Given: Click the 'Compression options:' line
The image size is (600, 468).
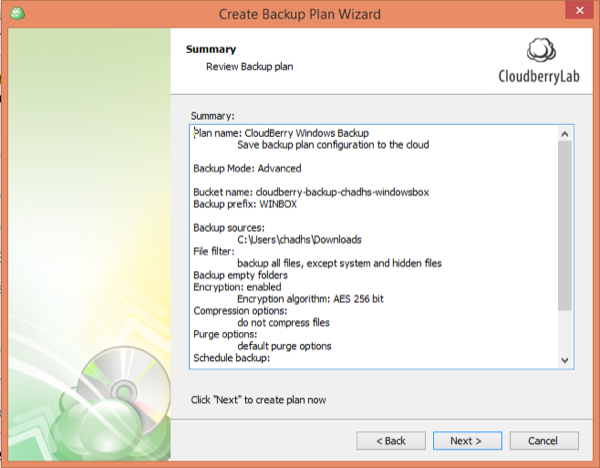Looking at the screenshot, I should pos(240,311).
